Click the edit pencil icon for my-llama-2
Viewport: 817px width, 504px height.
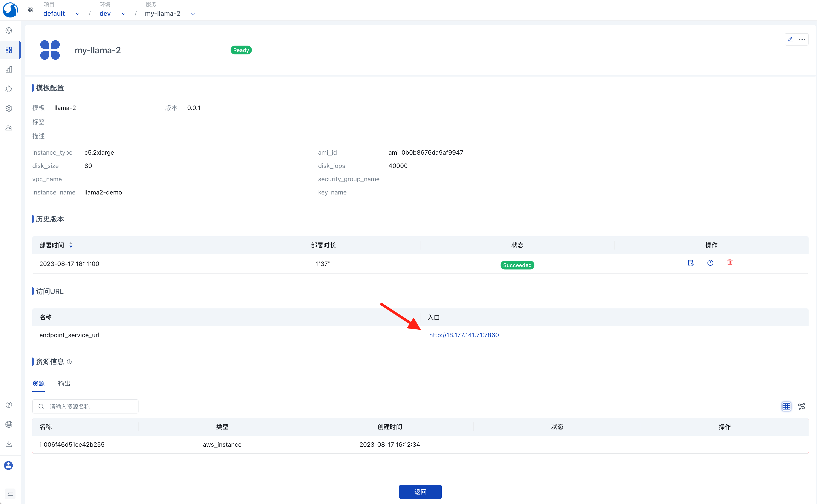tap(790, 39)
